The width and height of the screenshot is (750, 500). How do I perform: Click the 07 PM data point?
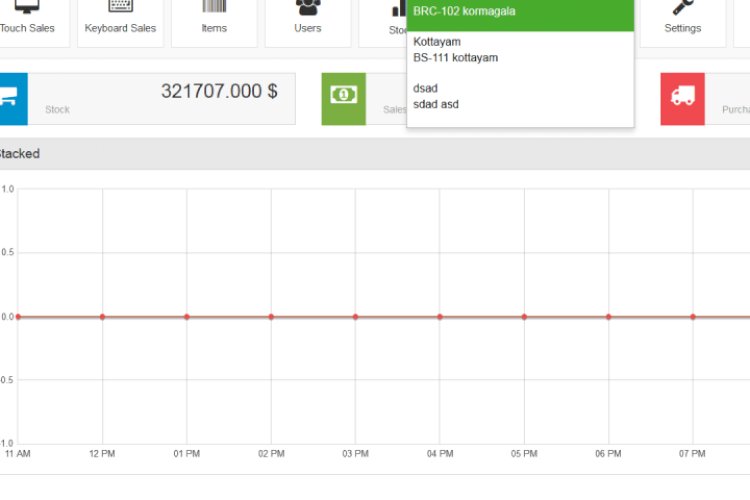click(x=693, y=317)
